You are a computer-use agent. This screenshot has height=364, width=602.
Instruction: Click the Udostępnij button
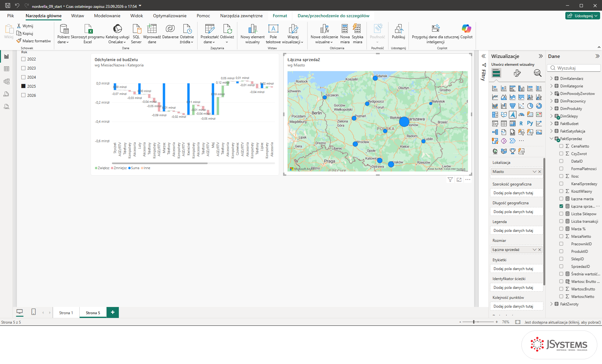[x=583, y=16]
